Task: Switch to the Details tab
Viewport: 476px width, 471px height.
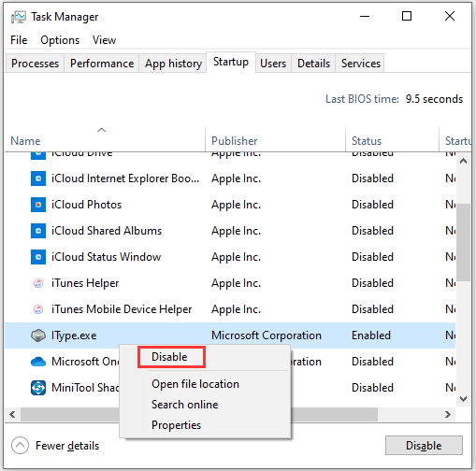Action: 313,64
